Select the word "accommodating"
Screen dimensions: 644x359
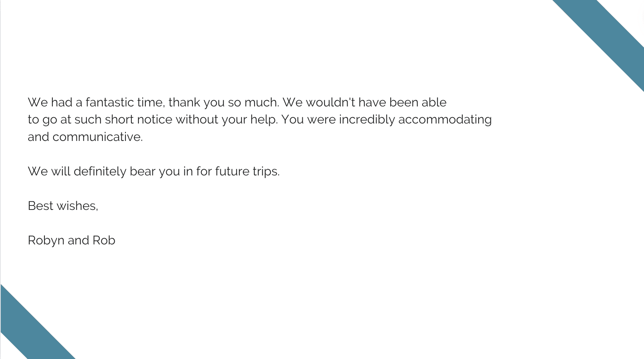pos(445,120)
